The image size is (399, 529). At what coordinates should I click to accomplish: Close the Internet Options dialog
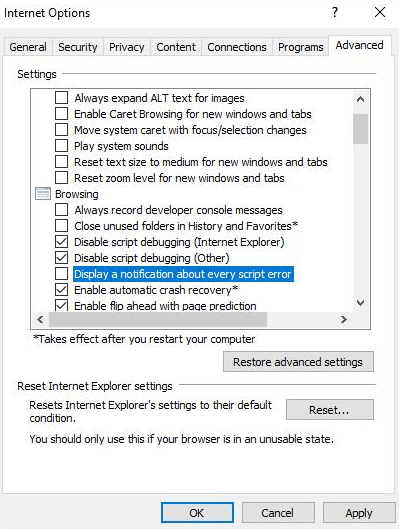pos(380,12)
